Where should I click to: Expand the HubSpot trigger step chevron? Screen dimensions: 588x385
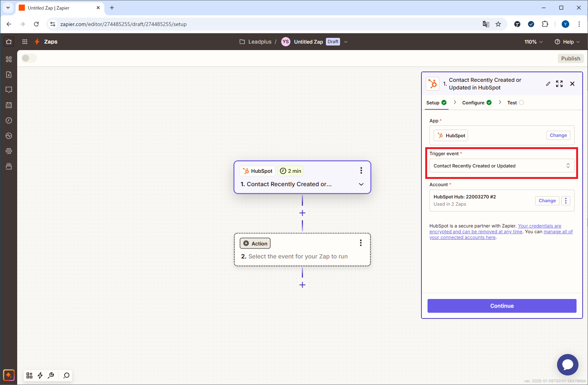[x=361, y=184]
